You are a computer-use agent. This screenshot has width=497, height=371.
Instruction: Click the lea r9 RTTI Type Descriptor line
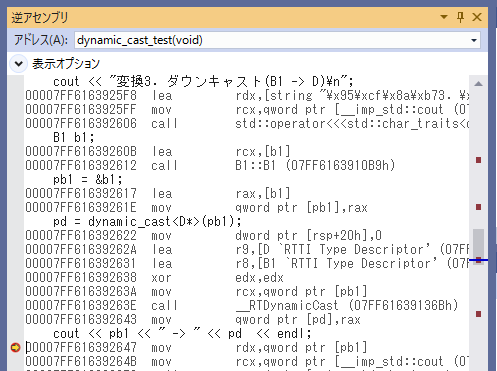(x=247, y=250)
